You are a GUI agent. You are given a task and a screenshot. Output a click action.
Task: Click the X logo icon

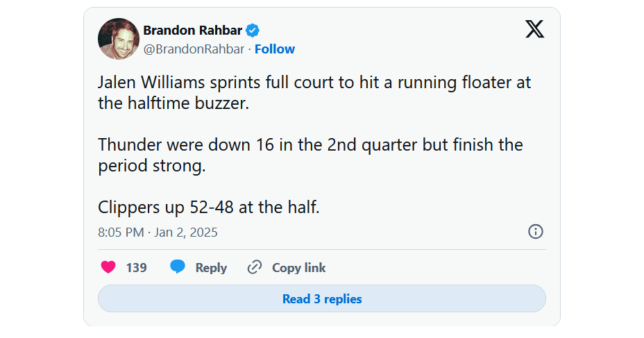(x=534, y=29)
